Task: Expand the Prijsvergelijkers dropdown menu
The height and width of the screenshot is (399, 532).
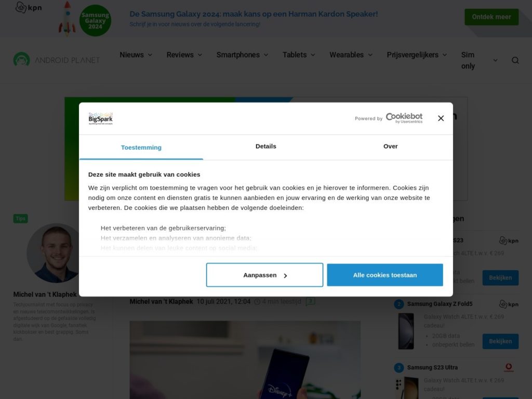Action: [417, 55]
